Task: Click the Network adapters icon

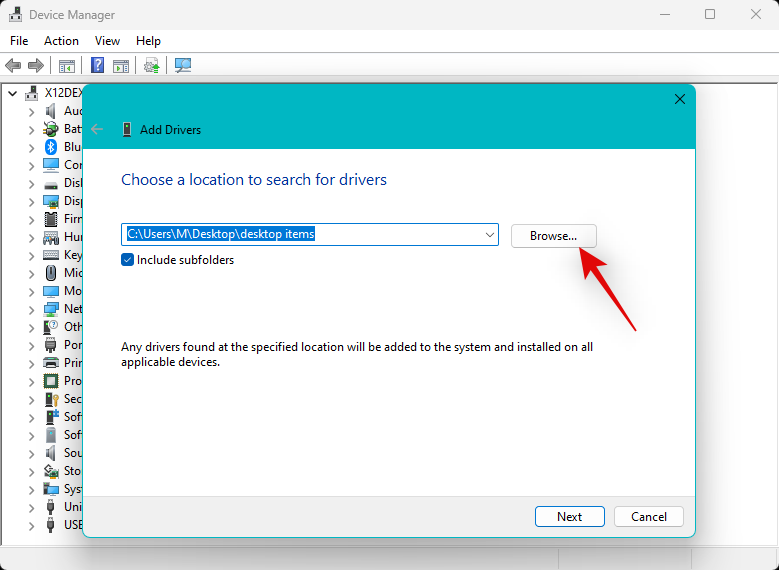Action: 51,309
